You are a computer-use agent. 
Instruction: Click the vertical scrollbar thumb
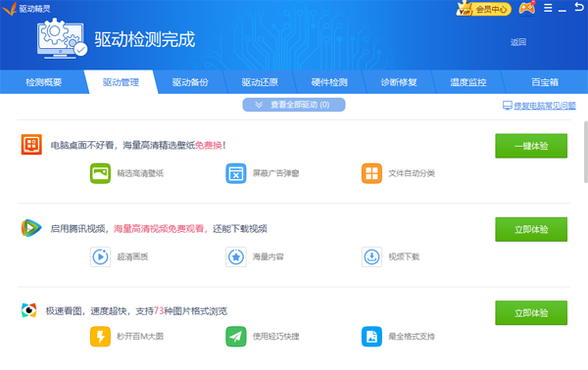coord(586,152)
